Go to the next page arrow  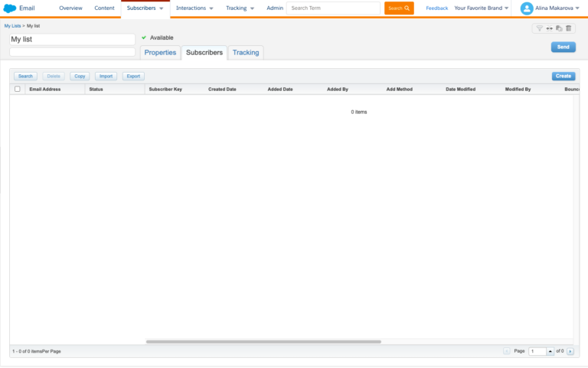pos(571,351)
